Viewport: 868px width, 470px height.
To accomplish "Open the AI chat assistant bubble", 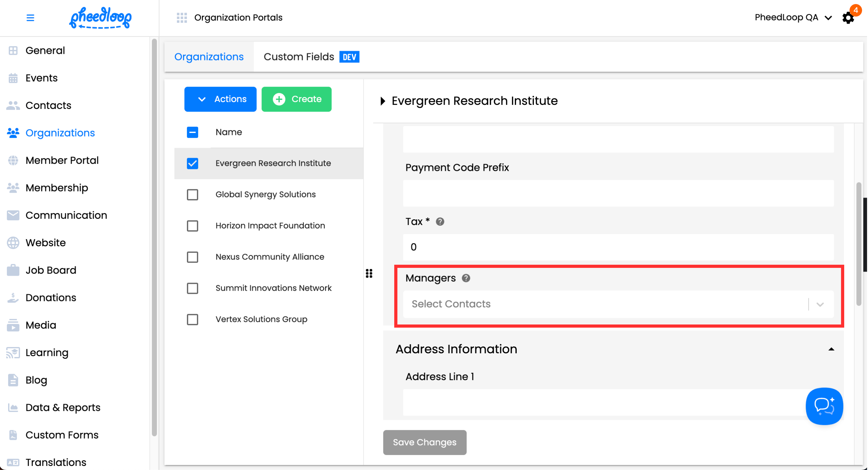I will [x=824, y=406].
